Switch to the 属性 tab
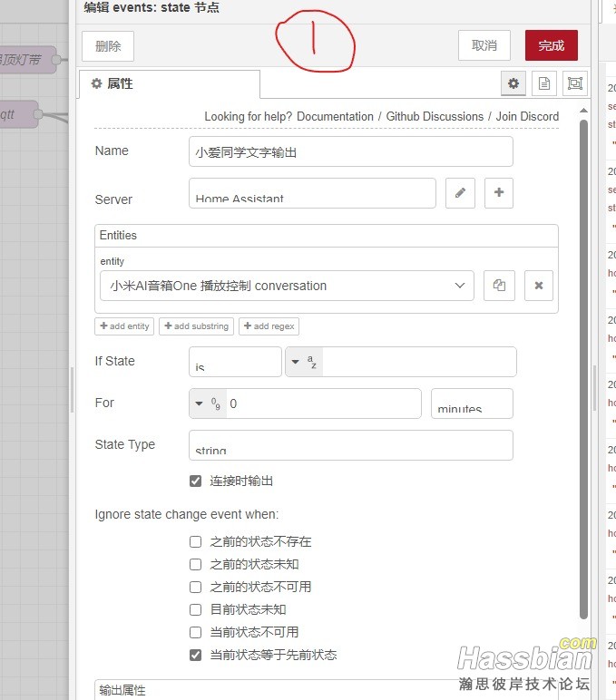The width and height of the screenshot is (616, 700). click(x=170, y=84)
